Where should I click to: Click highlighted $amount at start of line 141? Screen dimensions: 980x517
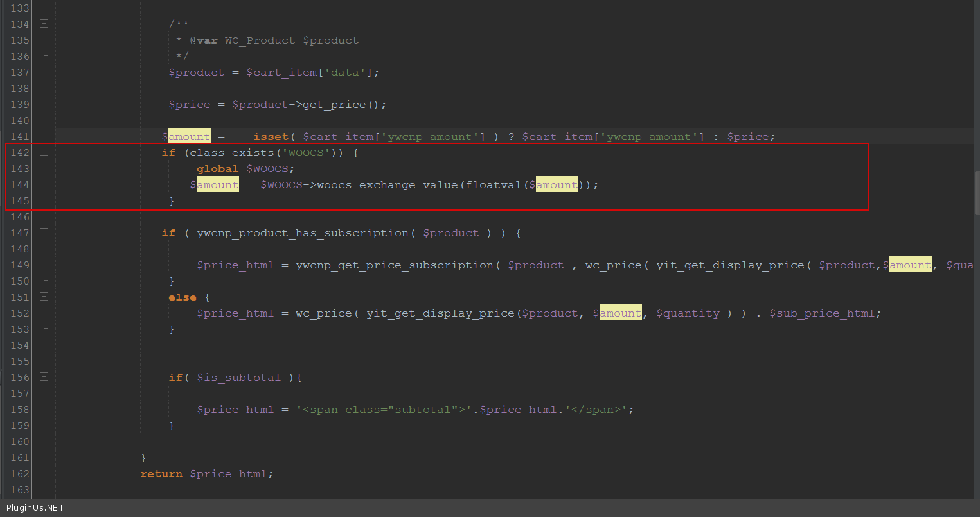tap(186, 137)
